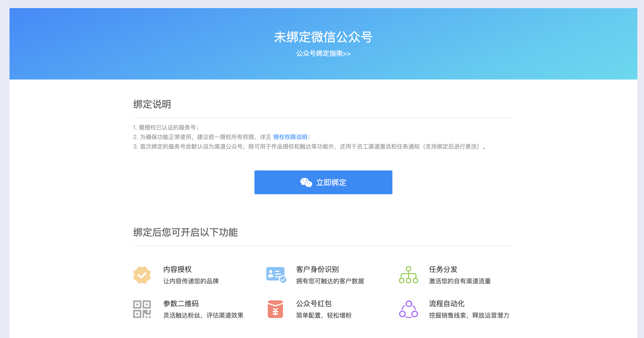Click the WeChat logo icon in the bind button
Image resolution: width=644 pixels, height=338 pixels.
tap(306, 182)
